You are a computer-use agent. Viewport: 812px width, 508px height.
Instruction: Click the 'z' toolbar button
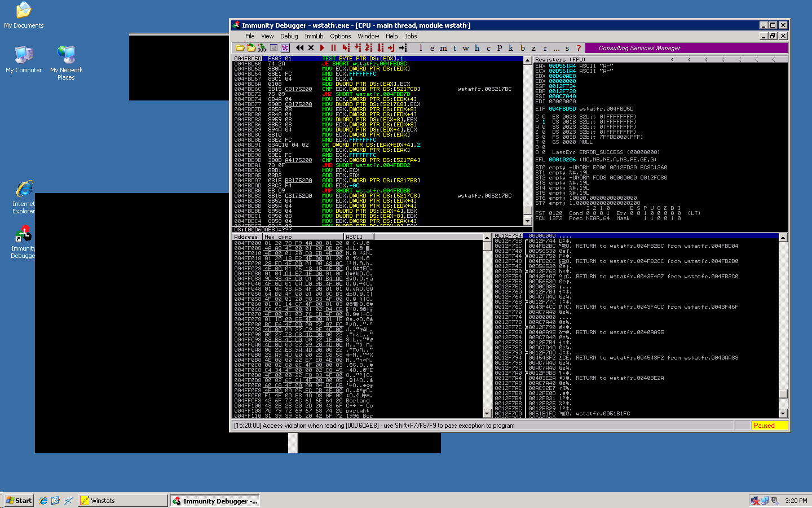coord(533,48)
